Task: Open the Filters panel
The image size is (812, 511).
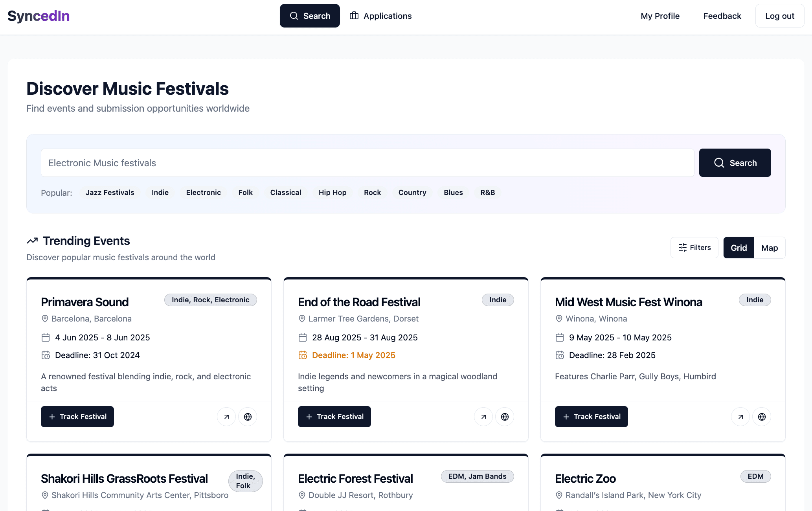Action: click(x=694, y=248)
